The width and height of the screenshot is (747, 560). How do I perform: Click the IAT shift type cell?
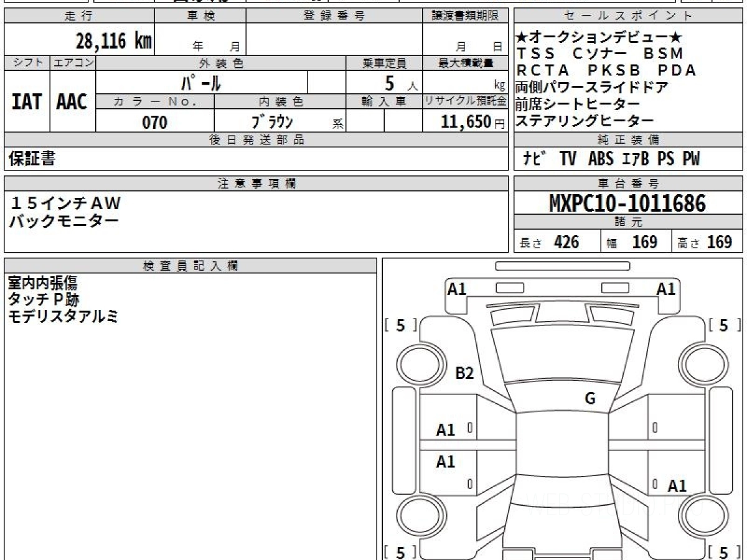point(26,101)
